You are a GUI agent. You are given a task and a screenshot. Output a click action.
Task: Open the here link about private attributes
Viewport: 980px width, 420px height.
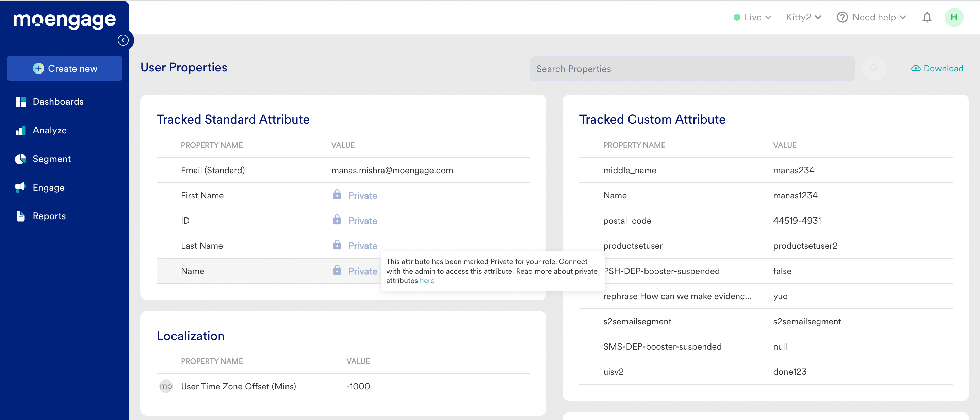pos(427,281)
